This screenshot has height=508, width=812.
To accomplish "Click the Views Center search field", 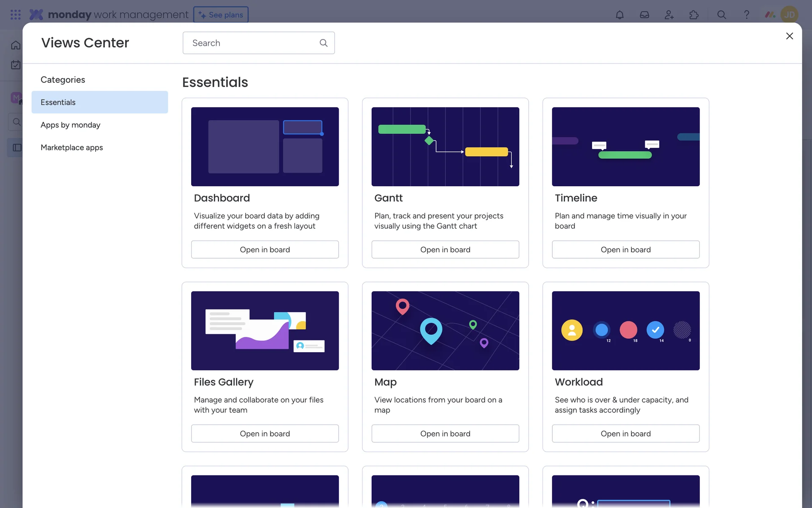I will coord(254,43).
